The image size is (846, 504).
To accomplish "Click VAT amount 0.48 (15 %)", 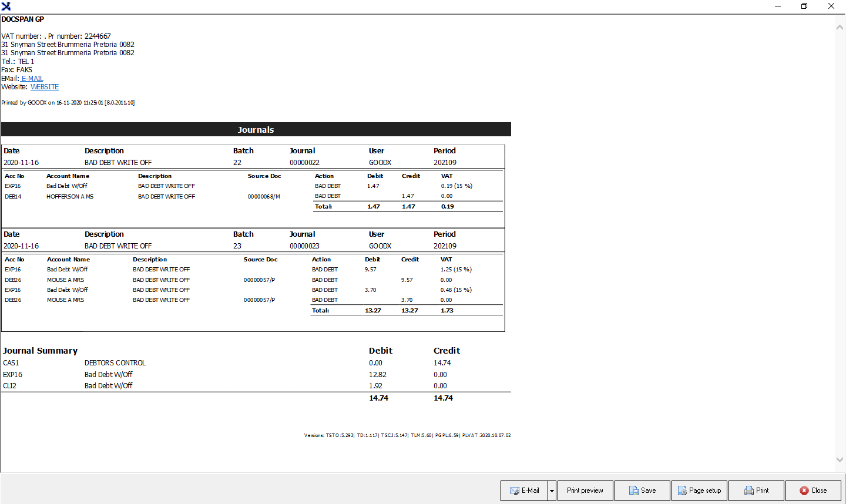I will coord(456,290).
